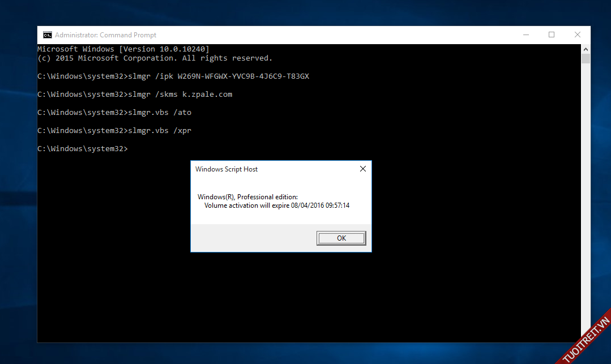Viewport: 611px width, 364px height.
Task: Click the Command Prompt vertical scrollbar thumb
Action: 586,58
